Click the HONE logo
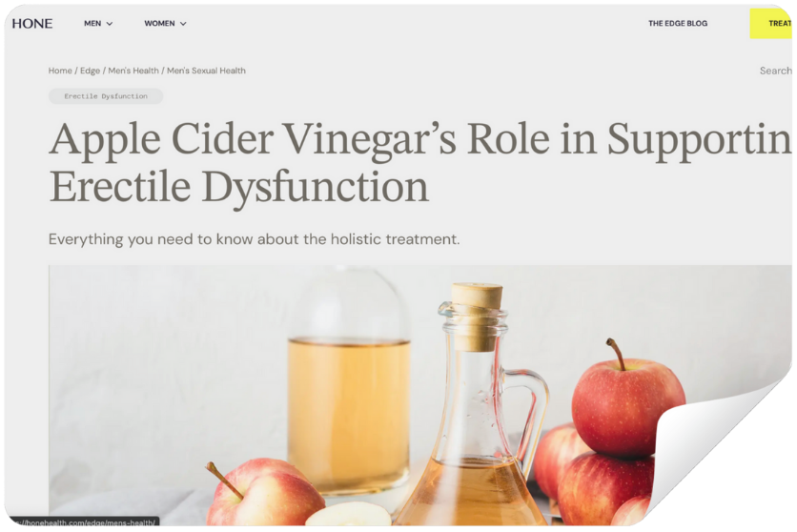797x532 pixels. [32, 24]
